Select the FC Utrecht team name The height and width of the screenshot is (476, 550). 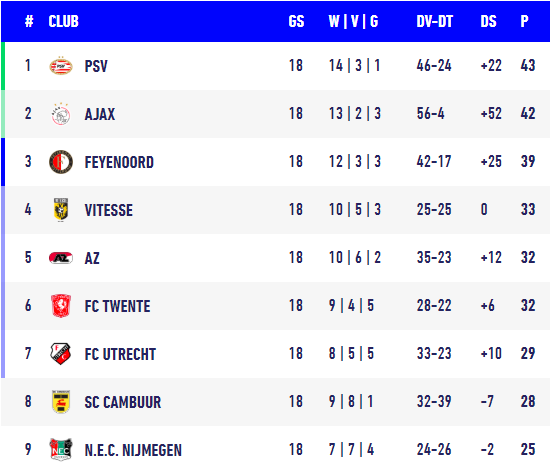120,354
